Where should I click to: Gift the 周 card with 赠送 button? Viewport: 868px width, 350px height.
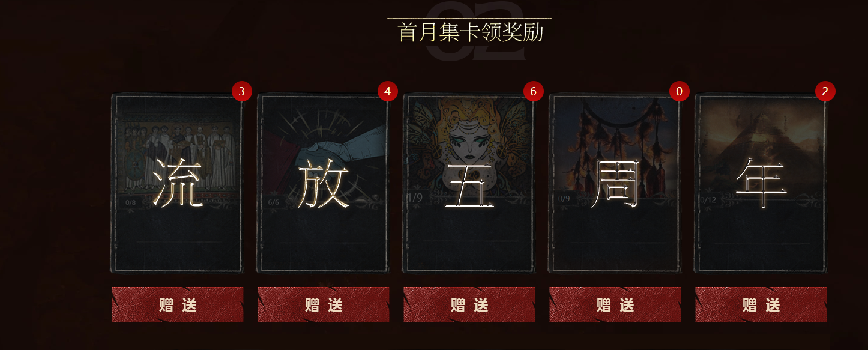[615, 304]
